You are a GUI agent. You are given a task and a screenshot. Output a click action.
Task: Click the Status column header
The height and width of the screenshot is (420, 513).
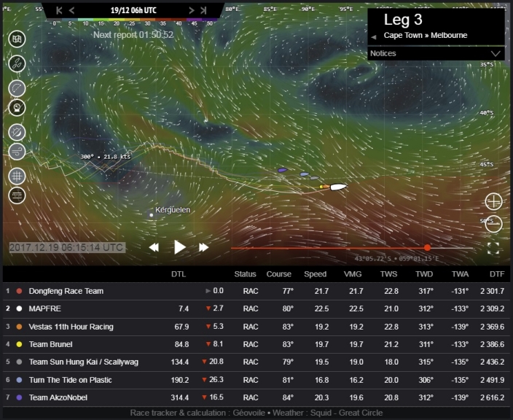[245, 274]
